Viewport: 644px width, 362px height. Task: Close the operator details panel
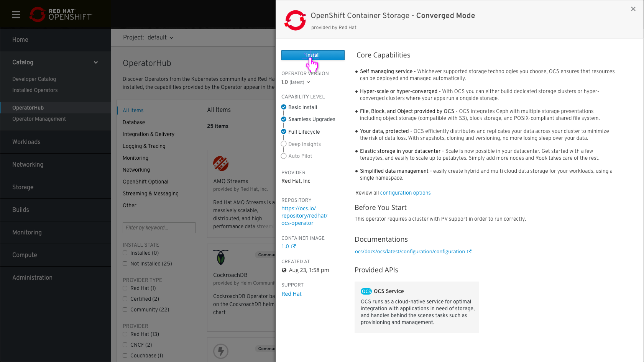[633, 9]
